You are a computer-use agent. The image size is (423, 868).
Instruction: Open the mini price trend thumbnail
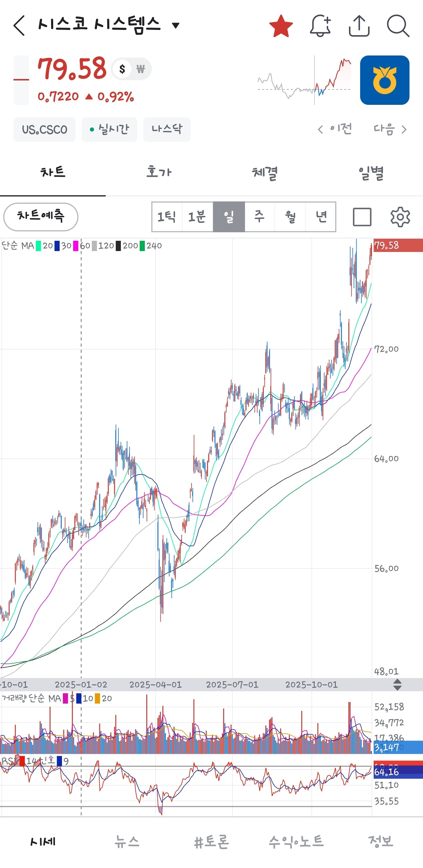[x=304, y=80]
